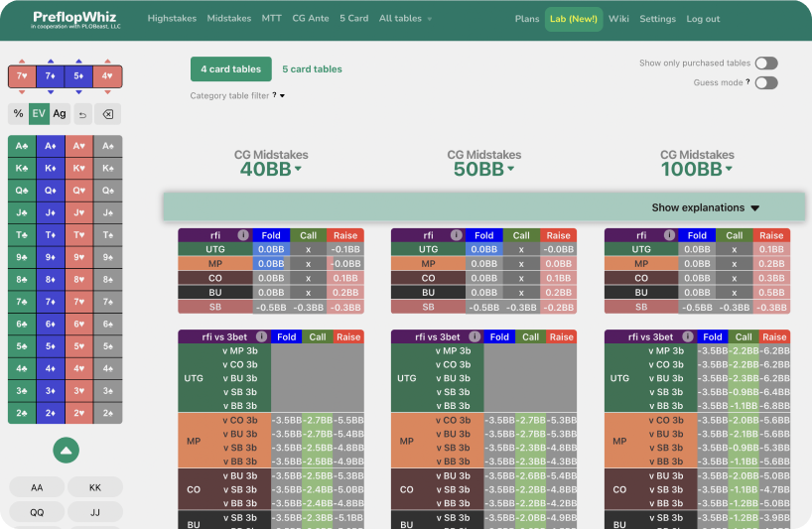Open the 40BB stack size dropdown
812x529 pixels.
point(271,170)
